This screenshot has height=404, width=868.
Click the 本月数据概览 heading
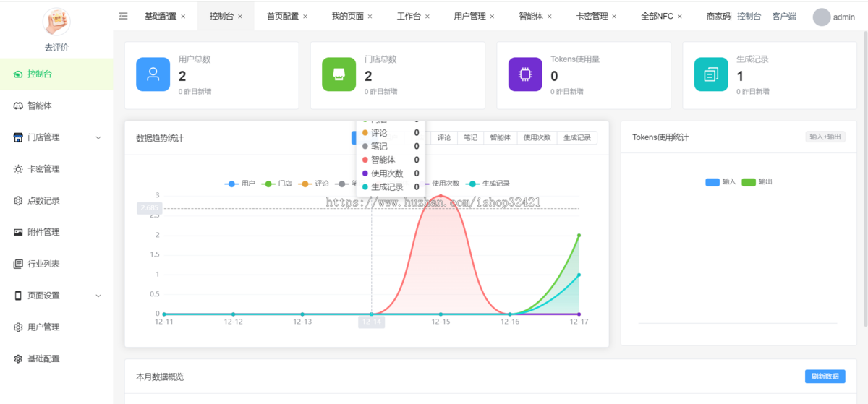(x=160, y=377)
